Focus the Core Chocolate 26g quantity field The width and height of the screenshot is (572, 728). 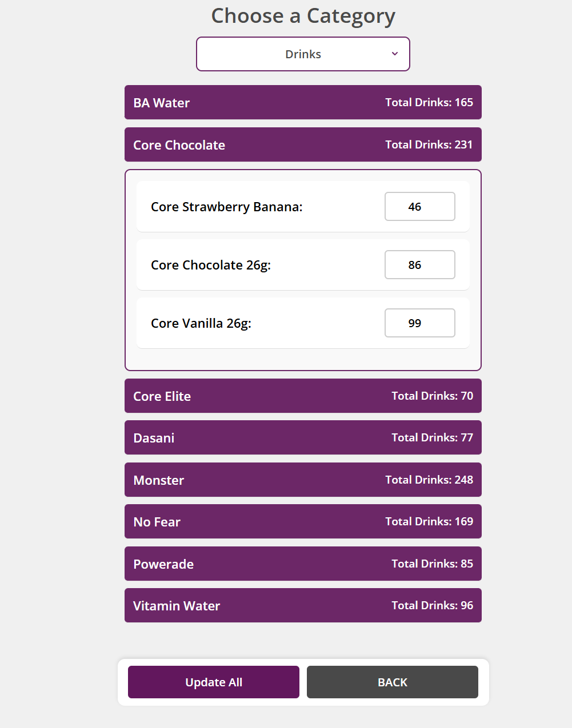419,265
